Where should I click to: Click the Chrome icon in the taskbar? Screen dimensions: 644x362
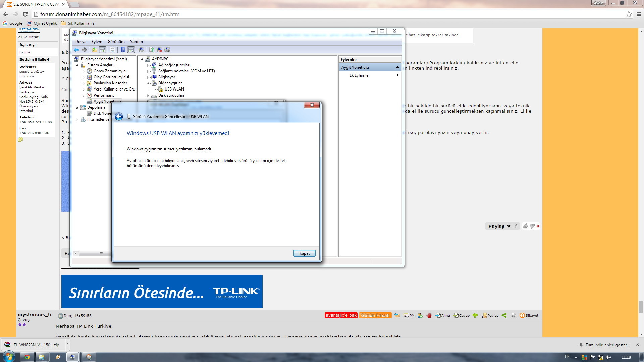point(27,357)
